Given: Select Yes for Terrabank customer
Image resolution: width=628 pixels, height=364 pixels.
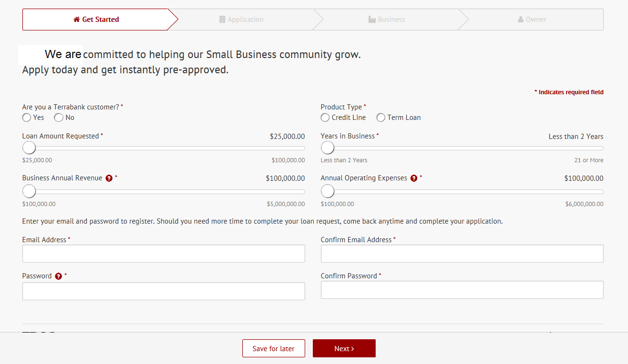Looking at the screenshot, I should [27, 118].
